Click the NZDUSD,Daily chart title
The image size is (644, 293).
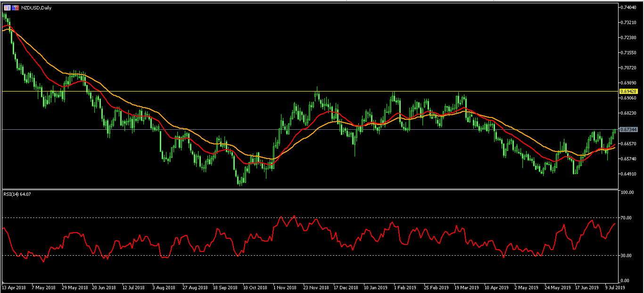click(35, 8)
